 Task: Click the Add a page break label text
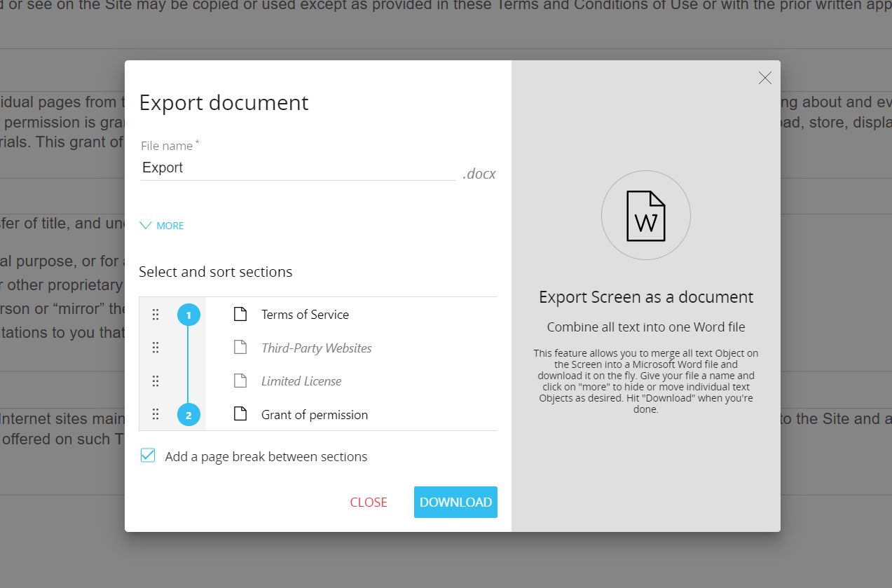tap(266, 457)
